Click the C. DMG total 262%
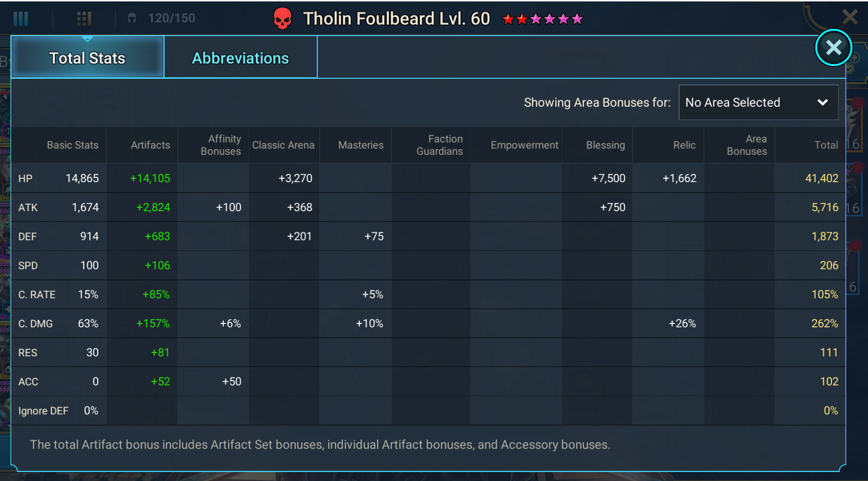The height and width of the screenshot is (481, 868). pos(825,324)
